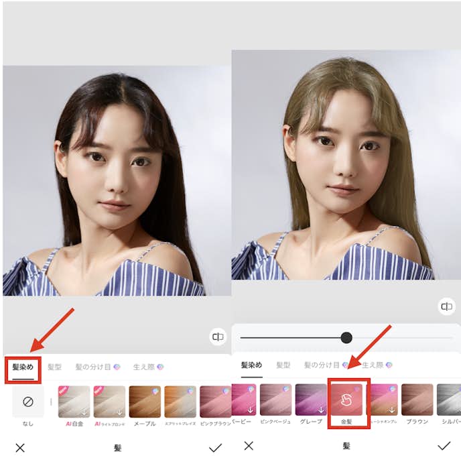Select the なし (none) hair color option

[x=27, y=402]
